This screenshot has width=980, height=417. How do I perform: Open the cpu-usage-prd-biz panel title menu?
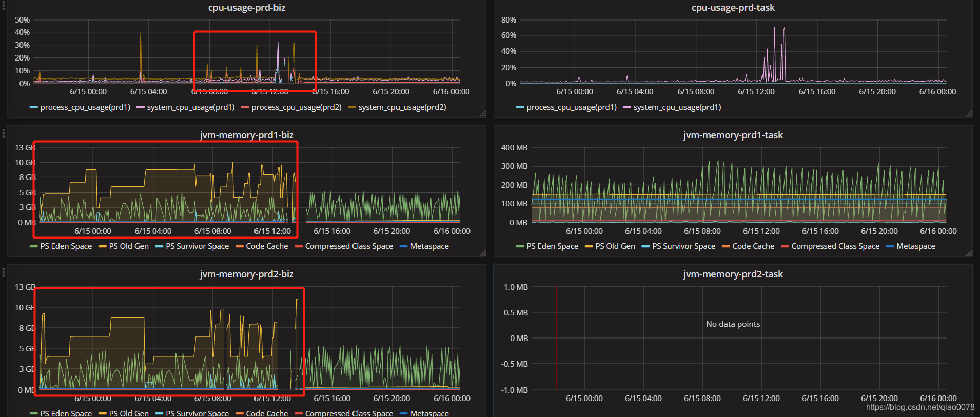click(247, 8)
